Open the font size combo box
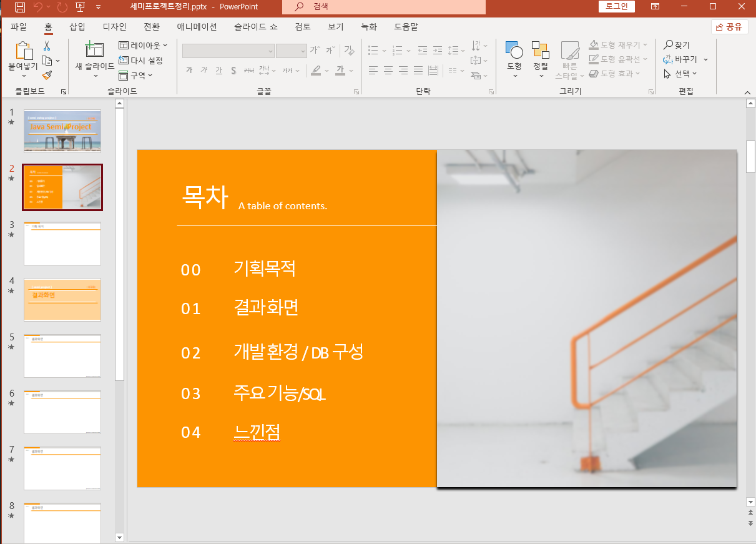Screen dimensions: 756x544 [x=292, y=51]
